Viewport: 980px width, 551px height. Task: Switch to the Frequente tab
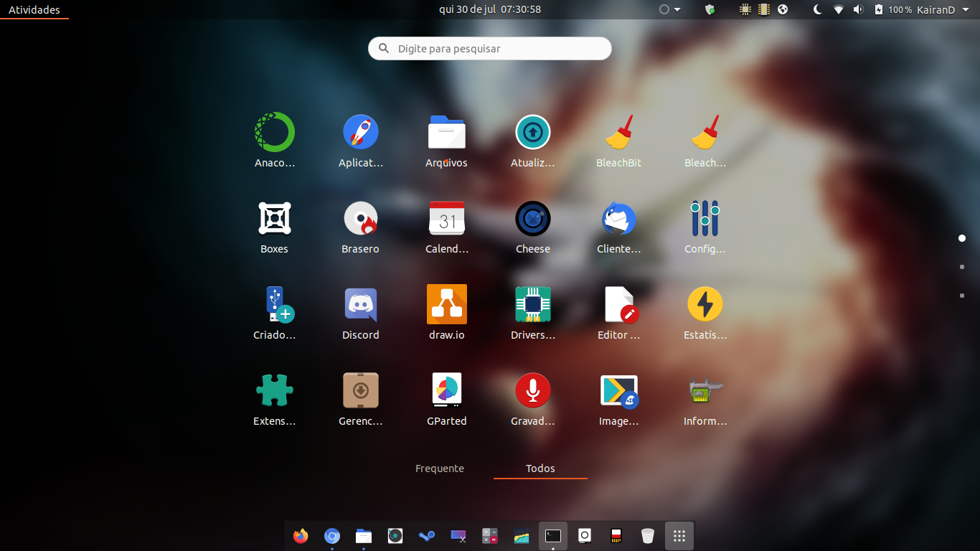(x=440, y=468)
